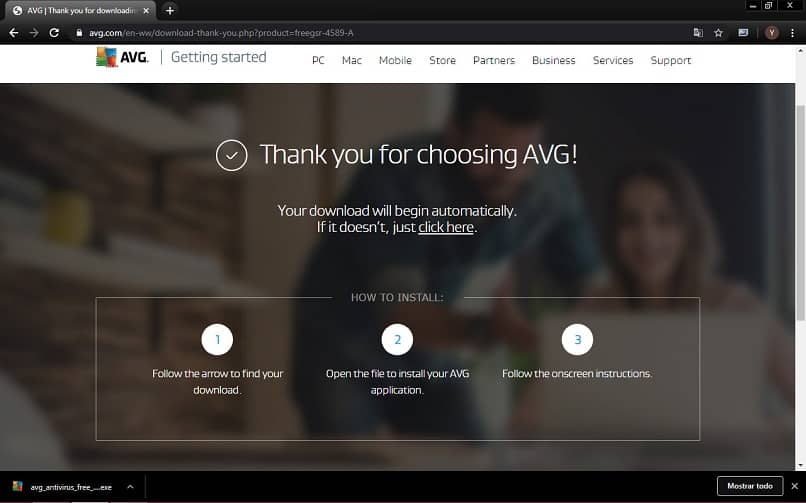Select the AVG Thank you for downloading tab
Screen dimensions: 806x503
81,11
